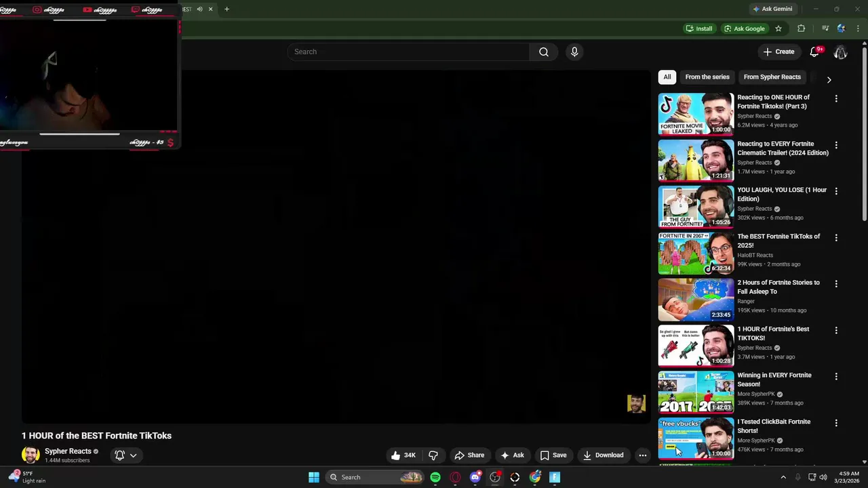Open options for The BEST Fortnite TikToks of 2025
Screen dimensions: 868x488
pyautogui.click(x=836, y=238)
